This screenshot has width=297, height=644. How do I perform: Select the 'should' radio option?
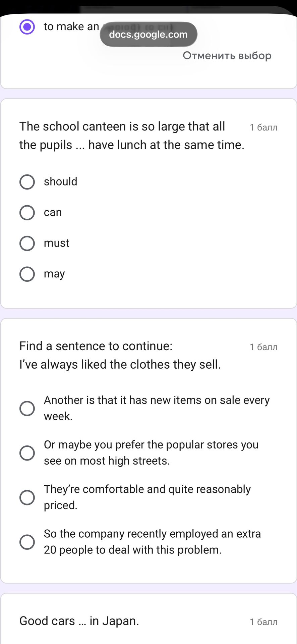pyautogui.click(x=27, y=182)
